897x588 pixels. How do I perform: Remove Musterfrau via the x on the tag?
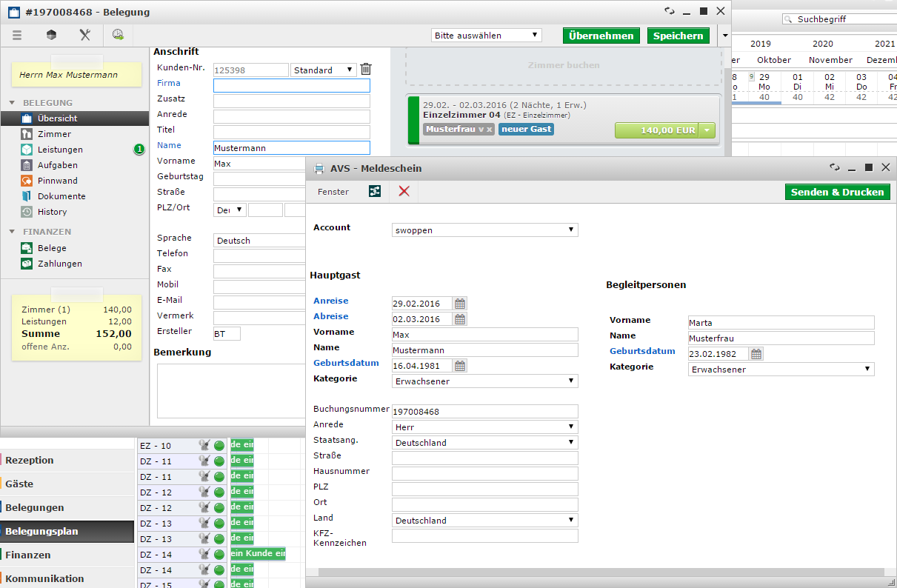click(x=489, y=130)
